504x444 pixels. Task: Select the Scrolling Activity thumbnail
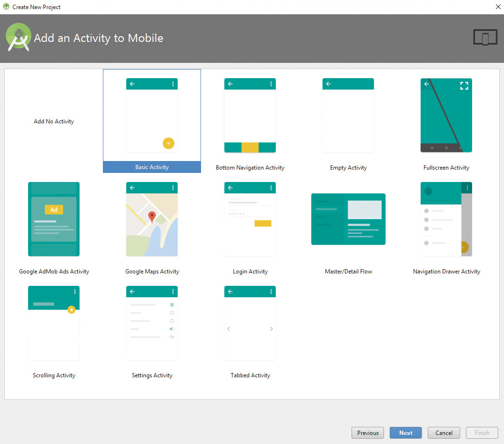pos(54,323)
